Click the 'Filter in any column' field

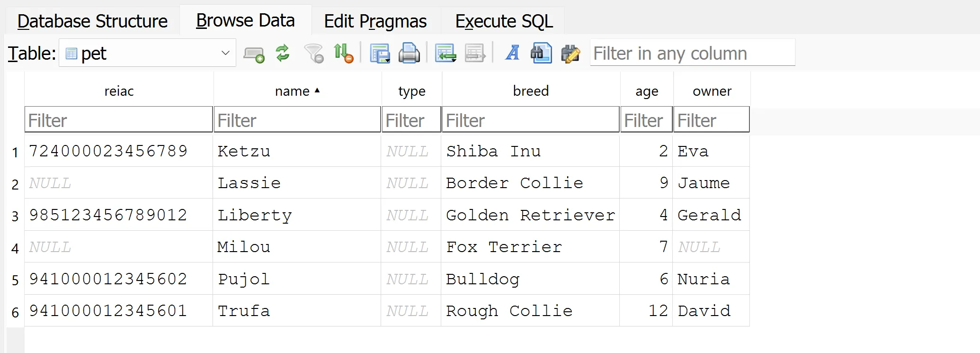click(692, 53)
